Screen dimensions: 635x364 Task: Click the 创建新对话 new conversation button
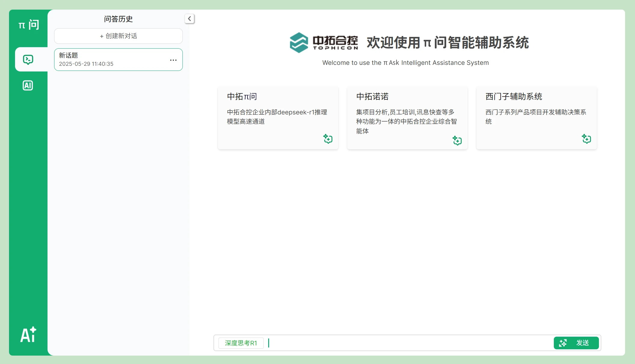(118, 36)
